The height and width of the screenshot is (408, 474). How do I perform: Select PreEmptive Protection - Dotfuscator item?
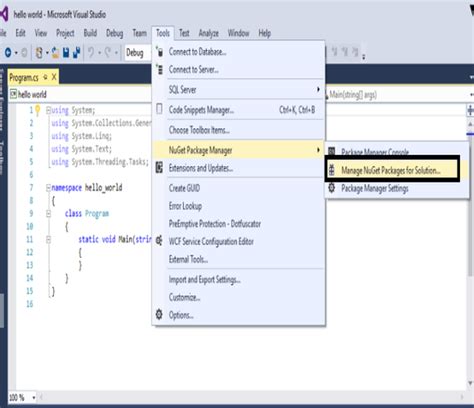238,224
